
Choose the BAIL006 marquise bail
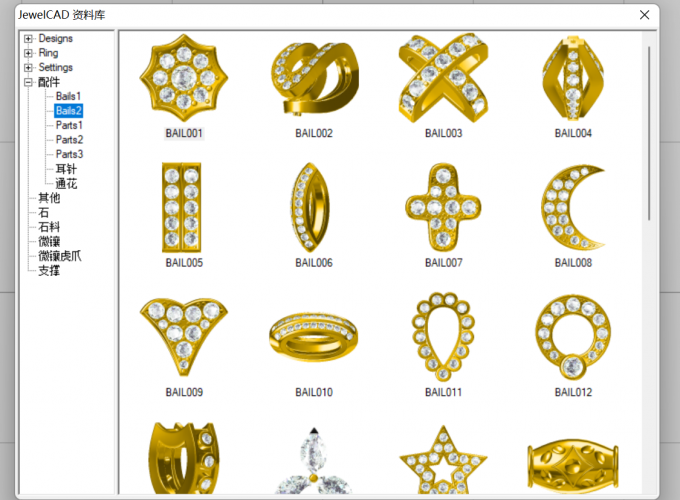tap(311, 207)
